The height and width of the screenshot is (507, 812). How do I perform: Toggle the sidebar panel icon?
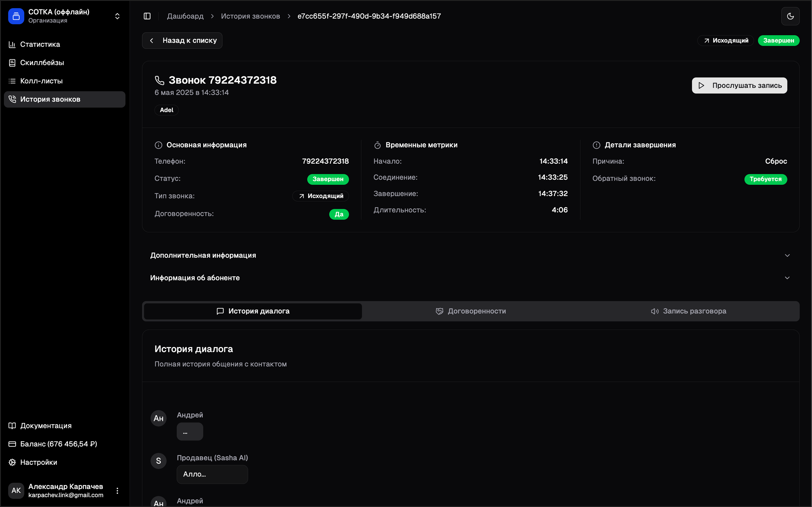[x=147, y=16]
